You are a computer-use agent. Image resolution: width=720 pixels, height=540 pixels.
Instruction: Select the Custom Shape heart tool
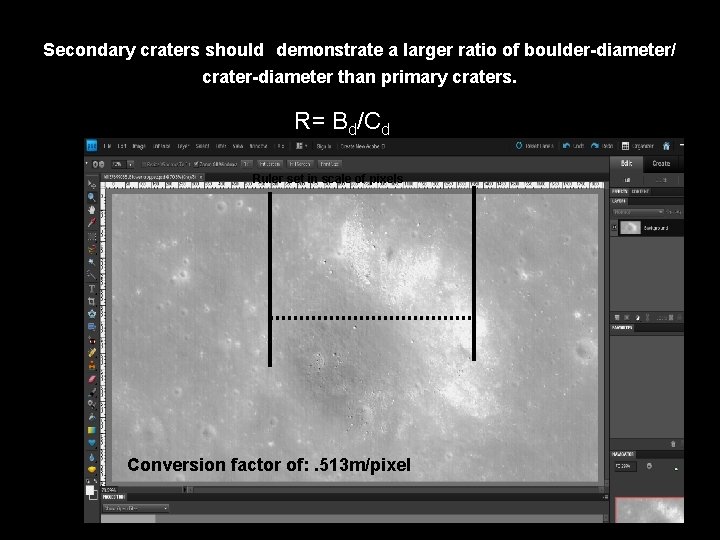point(91,443)
